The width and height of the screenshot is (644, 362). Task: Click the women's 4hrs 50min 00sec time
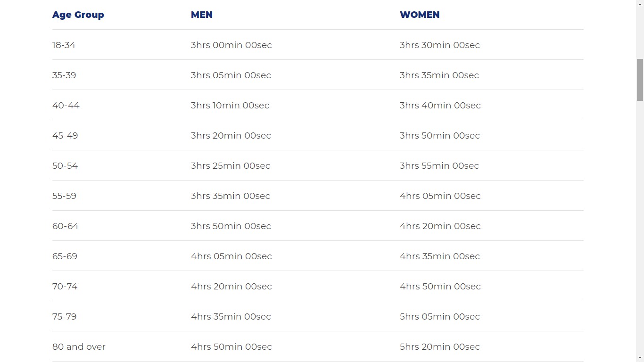440,287
